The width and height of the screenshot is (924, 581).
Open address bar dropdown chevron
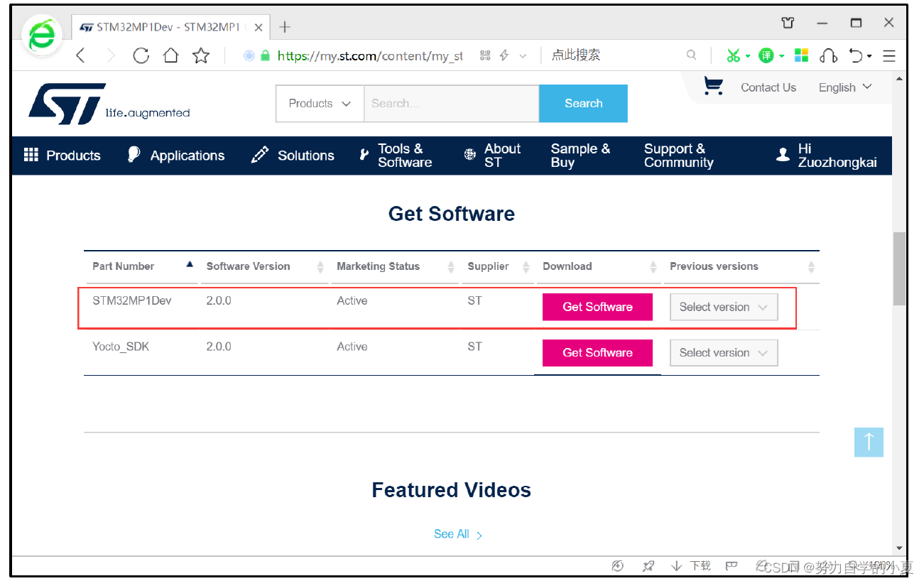pos(523,55)
